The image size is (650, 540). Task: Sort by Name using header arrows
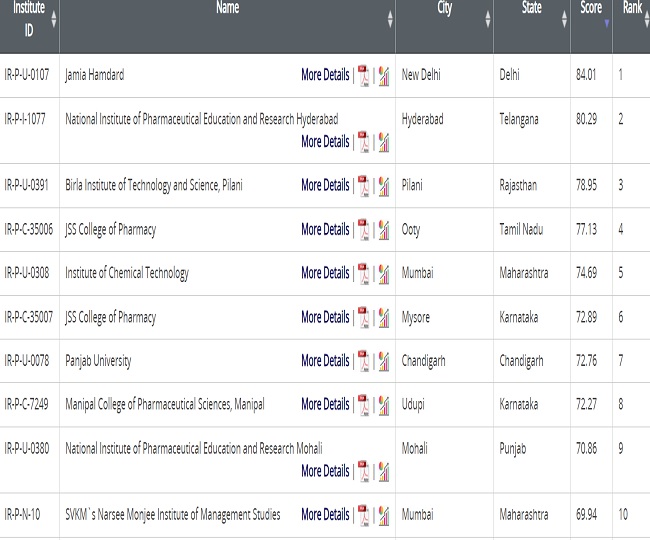pos(390,19)
